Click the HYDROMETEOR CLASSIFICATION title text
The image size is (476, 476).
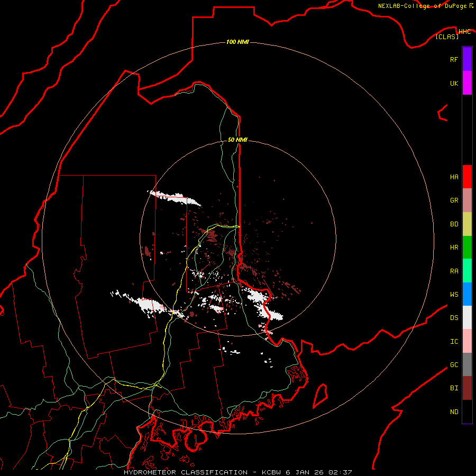tap(186, 472)
